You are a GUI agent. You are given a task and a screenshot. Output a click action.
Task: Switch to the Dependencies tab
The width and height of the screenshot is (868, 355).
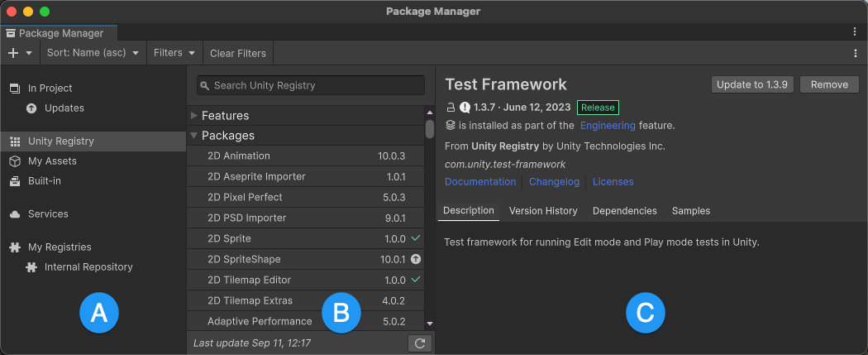[624, 211]
